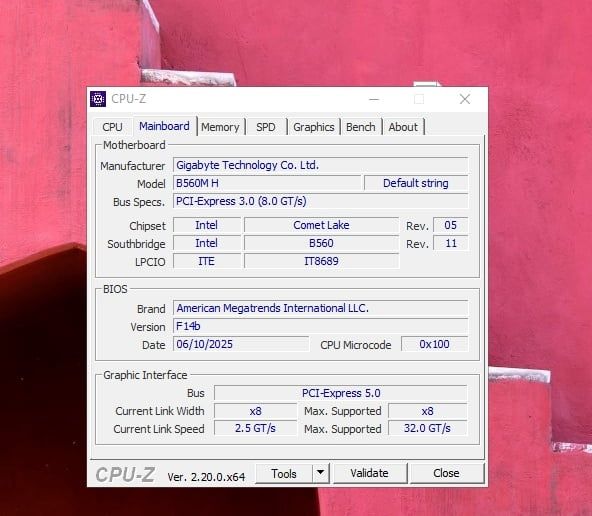
Task: Open the SPD tab
Action: 265,127
